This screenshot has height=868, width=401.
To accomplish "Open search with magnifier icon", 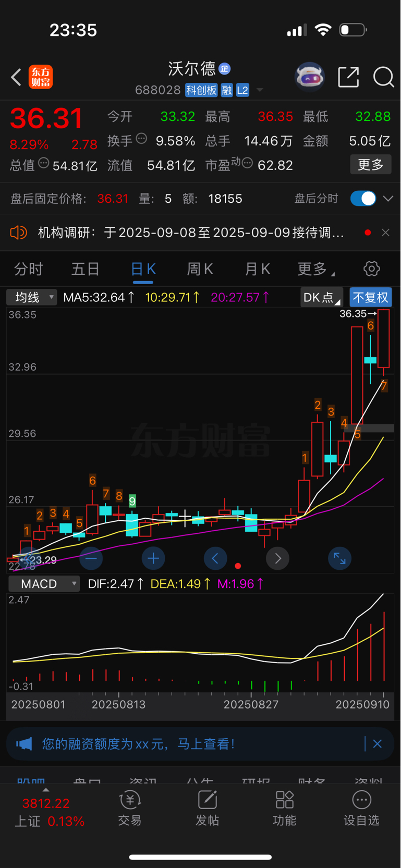I will 383,77.
